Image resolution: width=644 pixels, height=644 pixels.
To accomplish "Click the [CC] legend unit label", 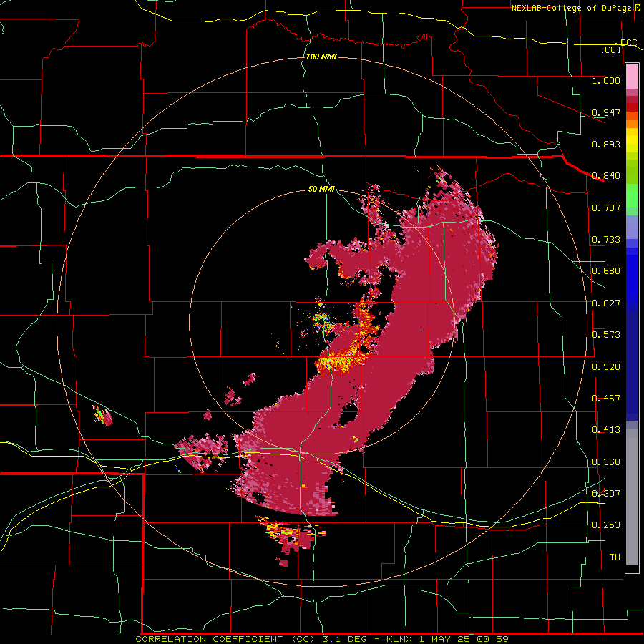I will coord(611,49).
